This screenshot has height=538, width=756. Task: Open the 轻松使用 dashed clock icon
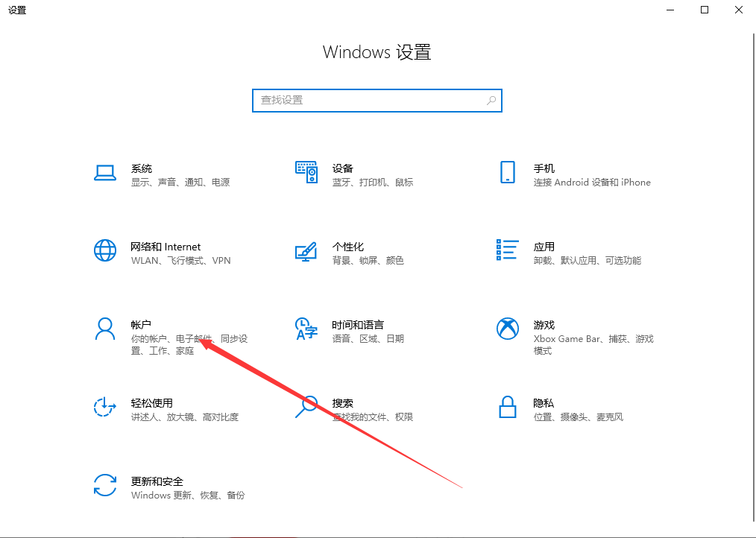pos(105,407)
